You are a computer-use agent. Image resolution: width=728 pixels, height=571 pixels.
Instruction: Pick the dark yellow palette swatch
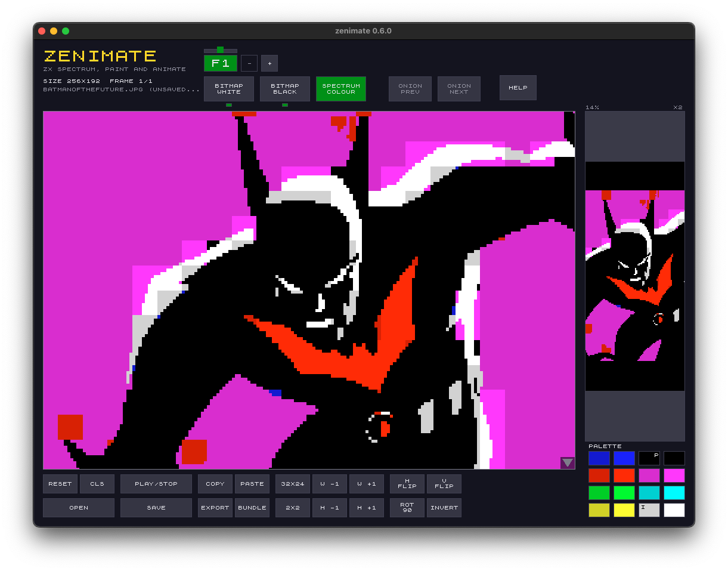[599, 510]
